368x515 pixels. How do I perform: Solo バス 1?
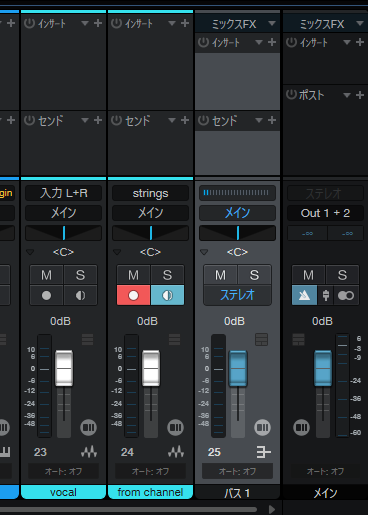tap(254, 275)
